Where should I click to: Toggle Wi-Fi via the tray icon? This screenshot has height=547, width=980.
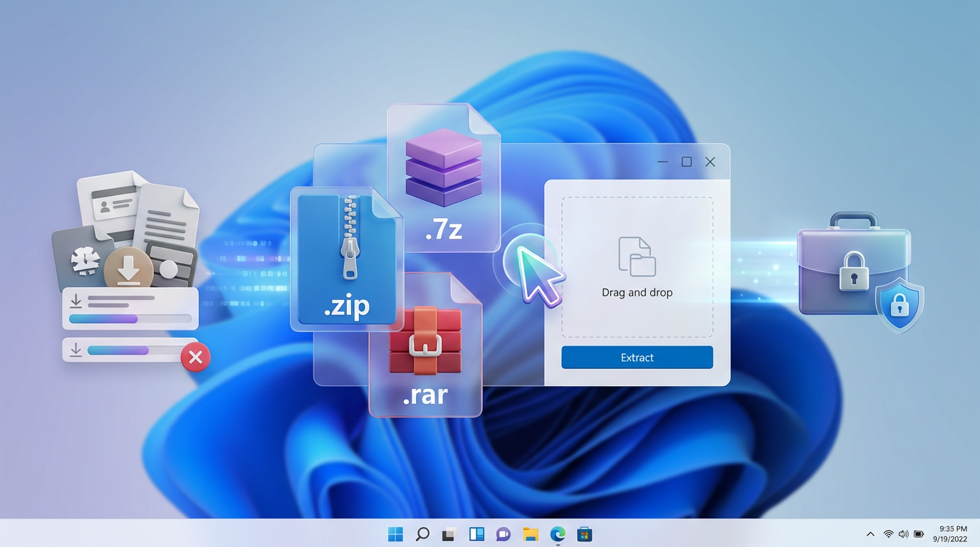887,533
